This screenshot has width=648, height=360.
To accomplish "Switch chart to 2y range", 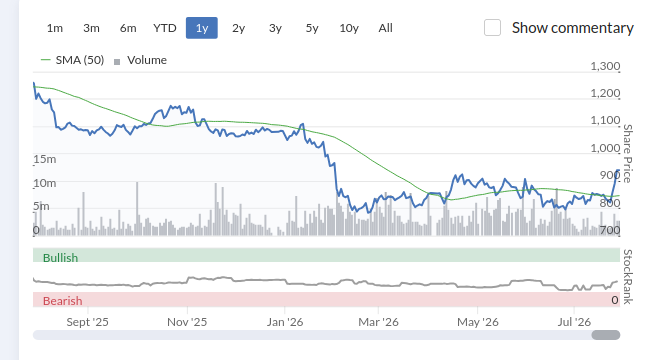I will [238, 28].
